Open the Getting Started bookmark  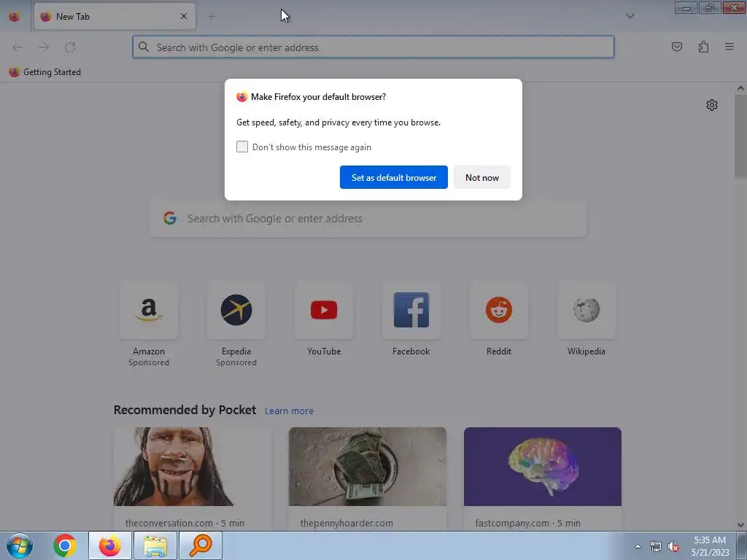44,72
